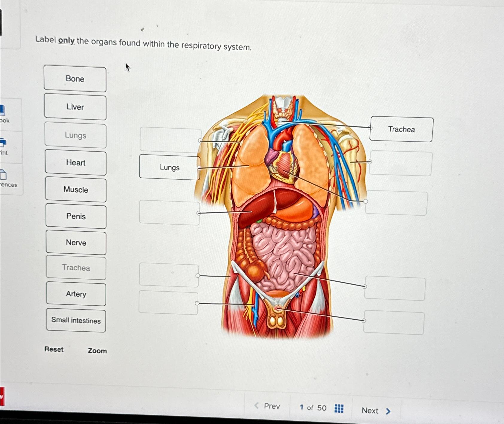Click the question instruction text
This screenshot has width=504, height=424.
(x=144, y=44)
